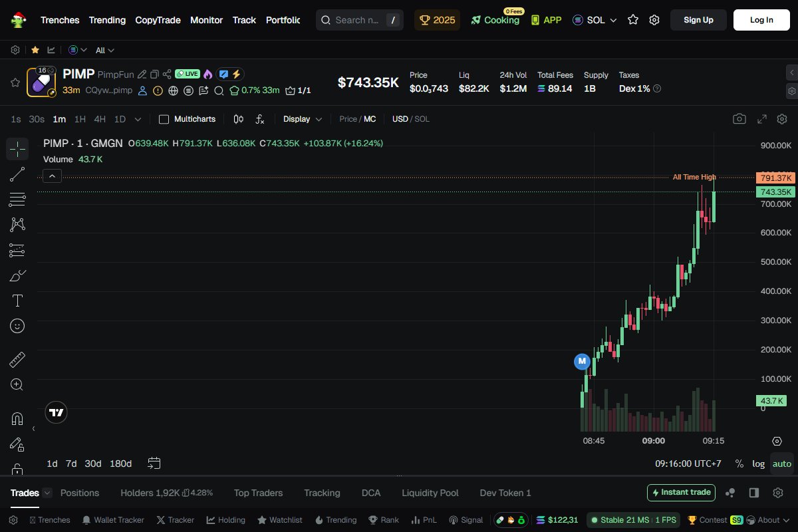The width and height of the screenshot is (798, 532).
Task: Toggle stay-in-drawing-mode pencil lock icon
Action: [x=17, y=444]
